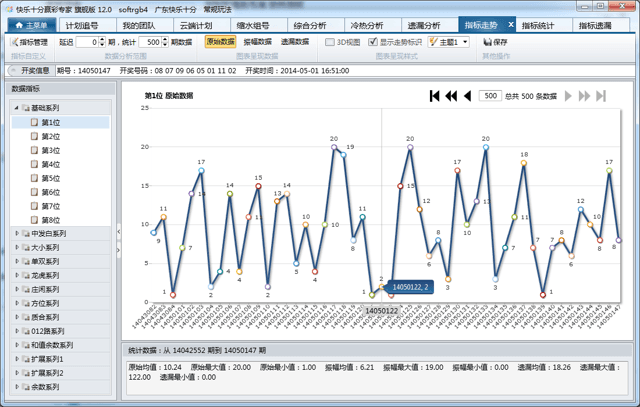Toggle 显示走势标识 checkbox
The height and width of the screenshot is (407, 640).
pyautogui.click(x=373, y=43)
